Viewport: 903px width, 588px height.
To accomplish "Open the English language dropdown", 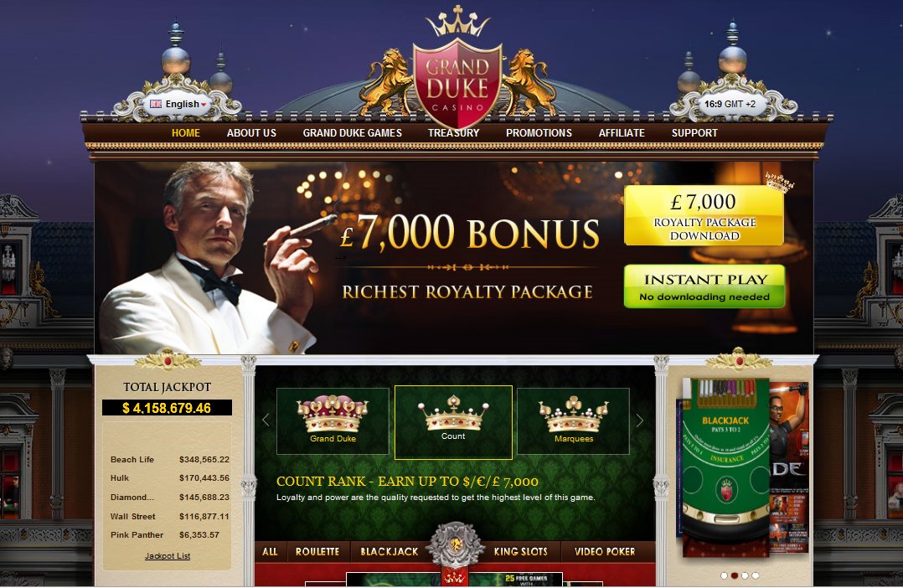I will (178, 104).
